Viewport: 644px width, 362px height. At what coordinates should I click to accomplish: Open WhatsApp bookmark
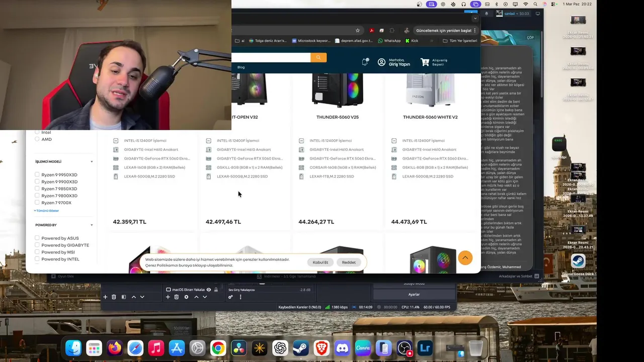(389, 41)
